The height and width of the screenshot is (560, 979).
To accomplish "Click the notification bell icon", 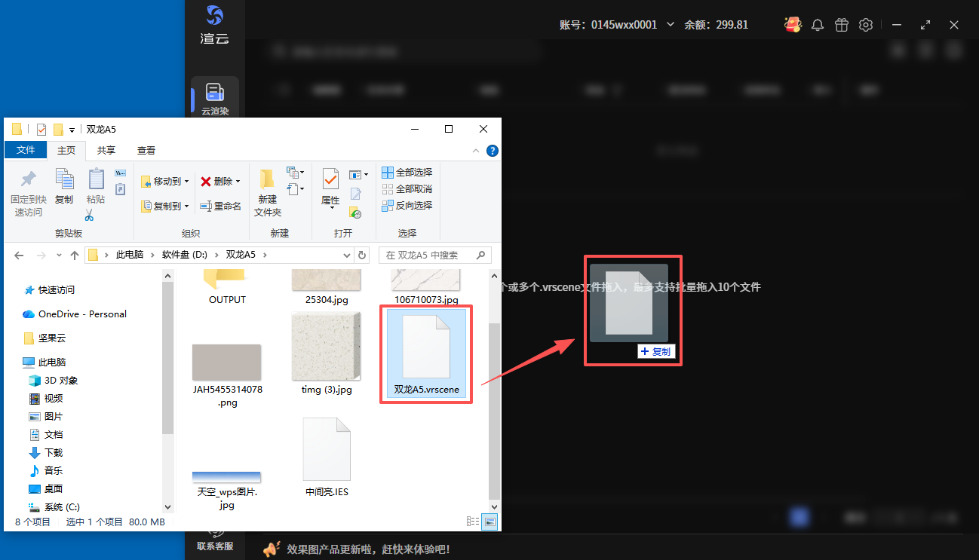I will pyautogui.click(x=817, y=25).
